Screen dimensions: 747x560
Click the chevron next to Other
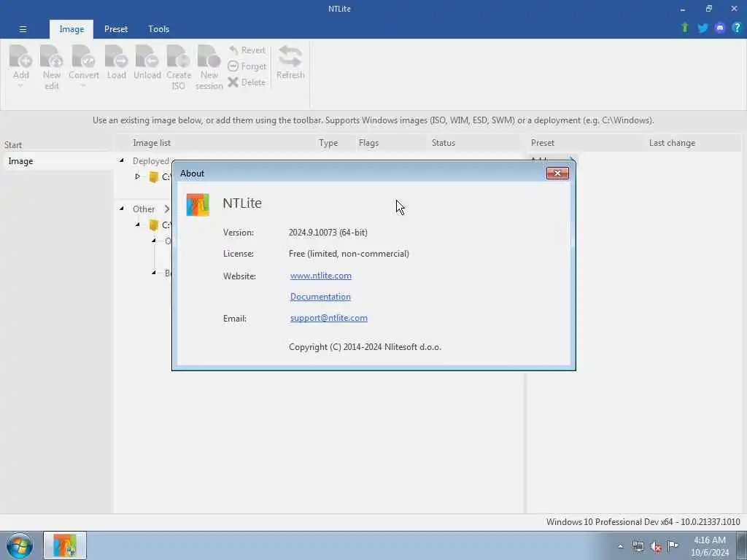167,209
